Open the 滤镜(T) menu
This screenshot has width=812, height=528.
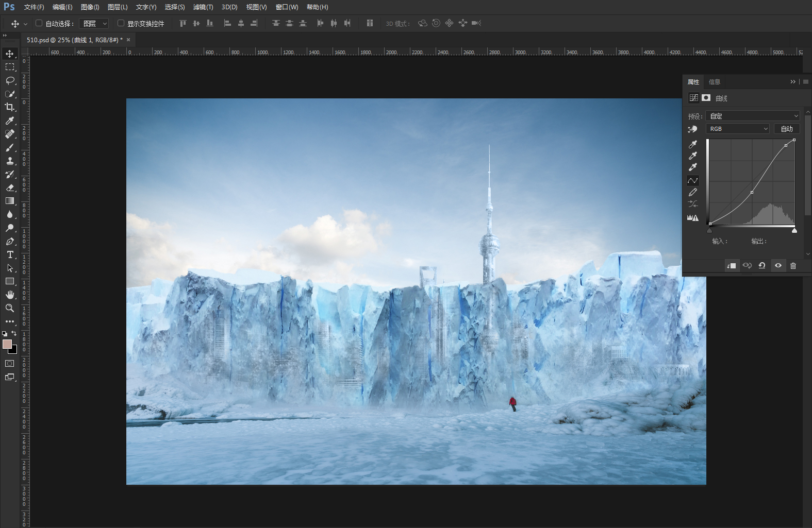pyautogui.click(x=203, y=7)
